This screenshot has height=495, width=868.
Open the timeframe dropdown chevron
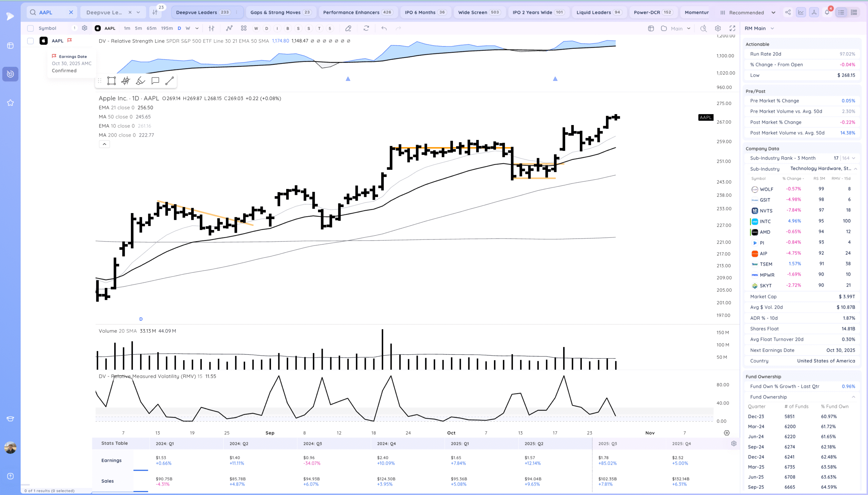tap(197, 28)
